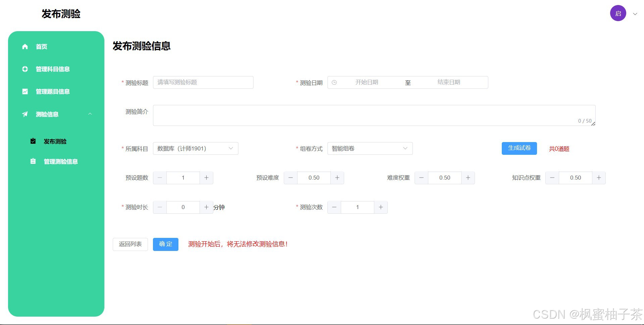Increase 测验时长 with plus button
This screenshot has height=325, width=644.
206,207
